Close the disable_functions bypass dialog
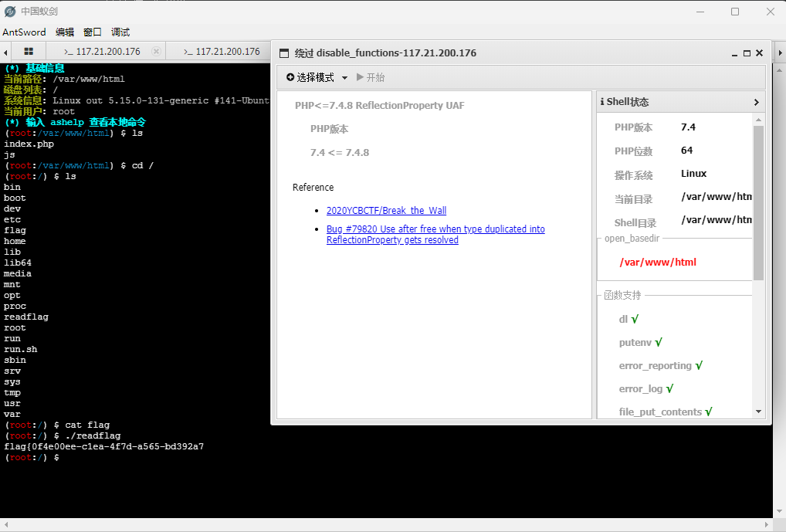 tap(759, 53)
